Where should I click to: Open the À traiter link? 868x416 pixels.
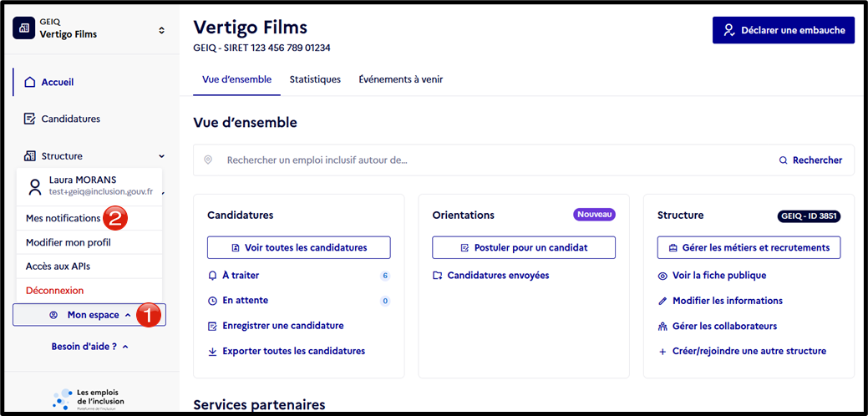[x=241, y=276]
